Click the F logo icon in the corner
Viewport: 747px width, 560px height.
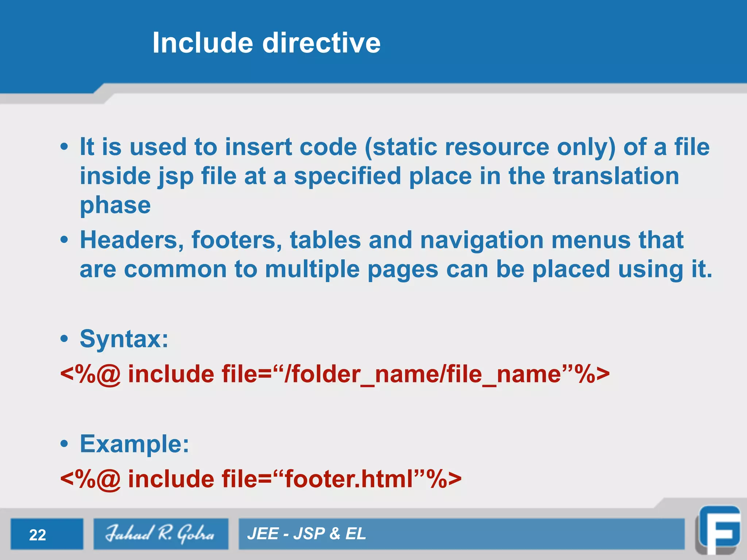tap(718, 530)
